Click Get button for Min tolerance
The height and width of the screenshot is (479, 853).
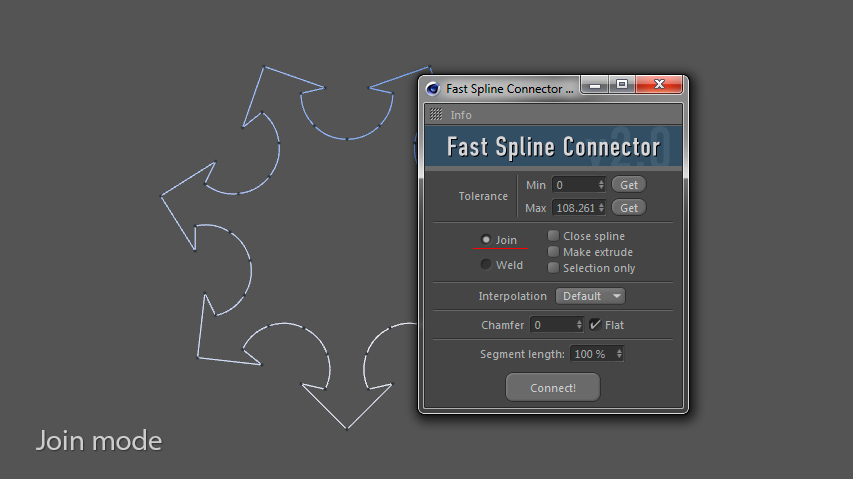[x=629, y=185]
